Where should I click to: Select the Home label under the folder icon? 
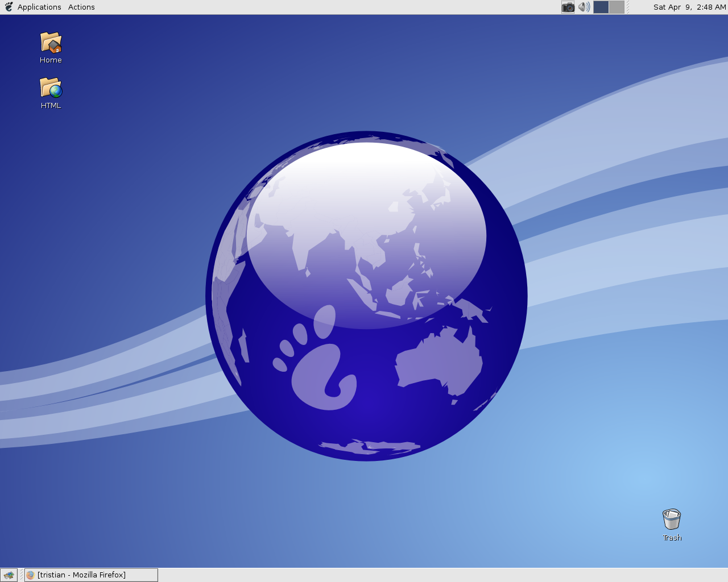pos(51,60)
